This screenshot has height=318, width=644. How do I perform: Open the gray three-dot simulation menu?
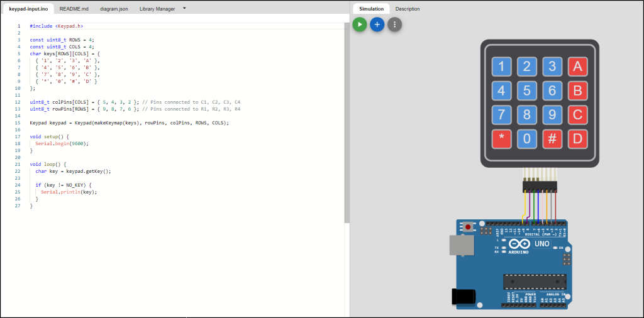tap(394, 25)
